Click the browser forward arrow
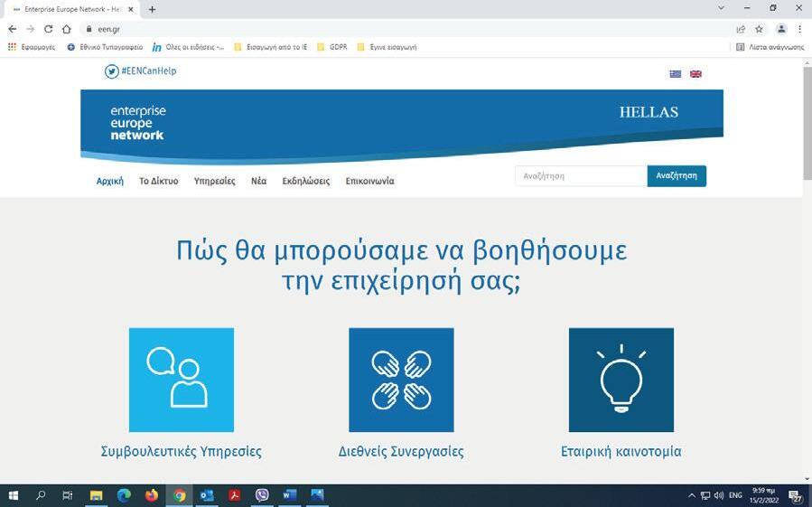Screen dimensions: 812x507 pos(30,29)
